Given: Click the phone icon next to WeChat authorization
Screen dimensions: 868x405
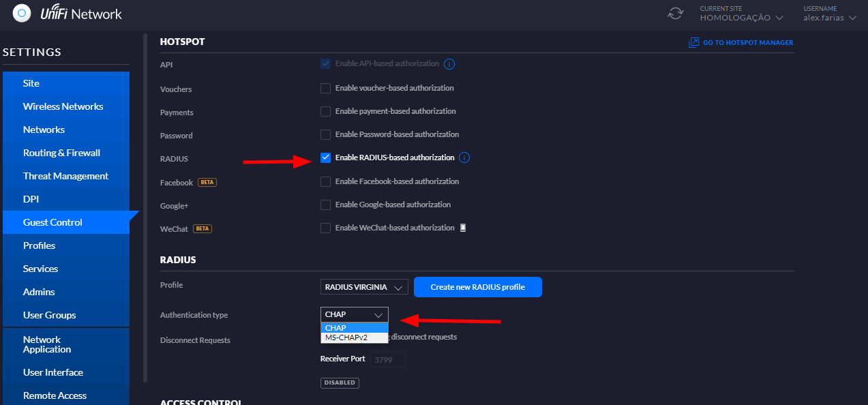Looking at the screenshot, I should [x=463, y=228].
